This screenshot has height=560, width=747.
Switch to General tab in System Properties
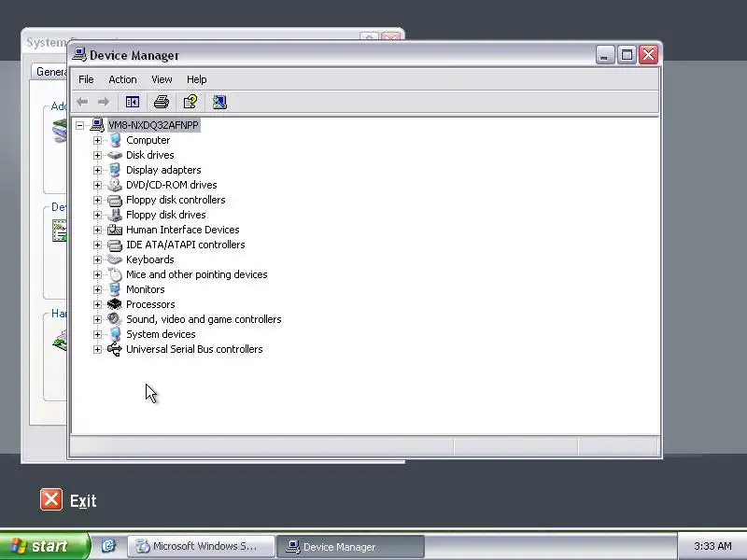[50, 72]
